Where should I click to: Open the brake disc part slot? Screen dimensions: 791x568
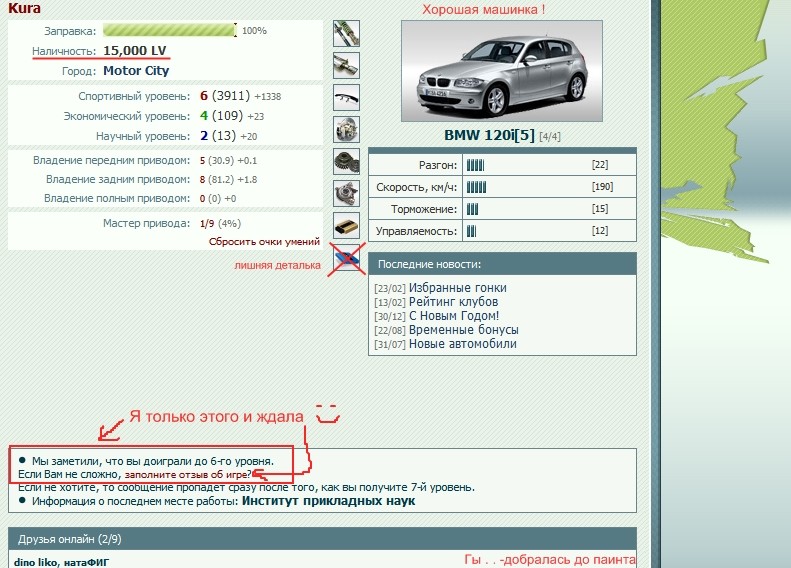tap(347, 130)
